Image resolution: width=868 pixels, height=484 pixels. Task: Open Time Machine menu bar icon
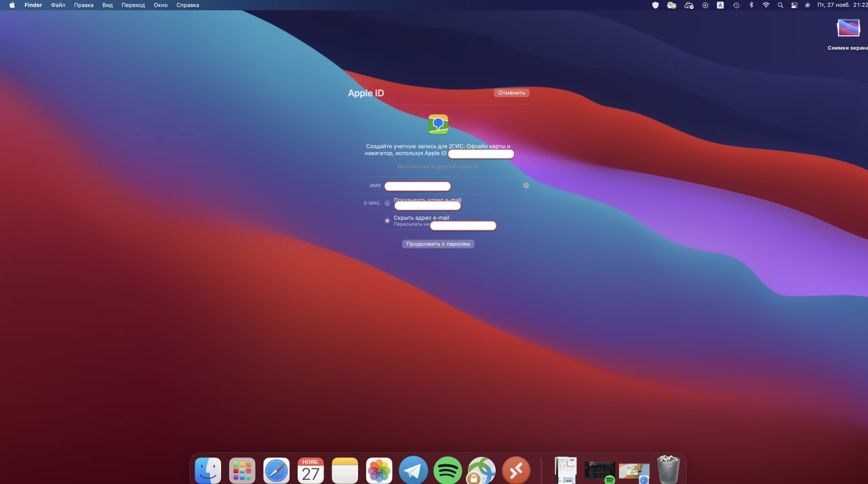tap(736, 5)
